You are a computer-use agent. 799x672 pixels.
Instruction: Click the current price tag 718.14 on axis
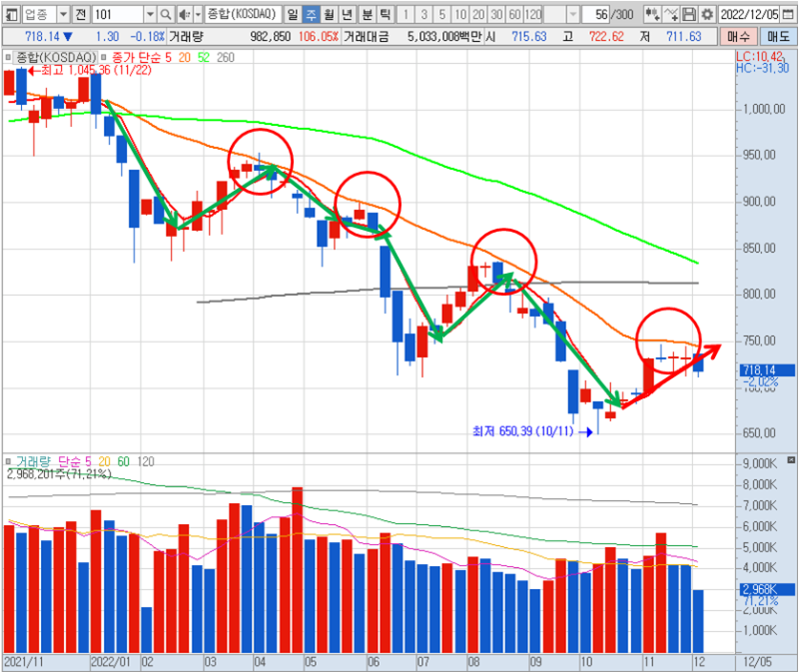click(x=766, y=370)
